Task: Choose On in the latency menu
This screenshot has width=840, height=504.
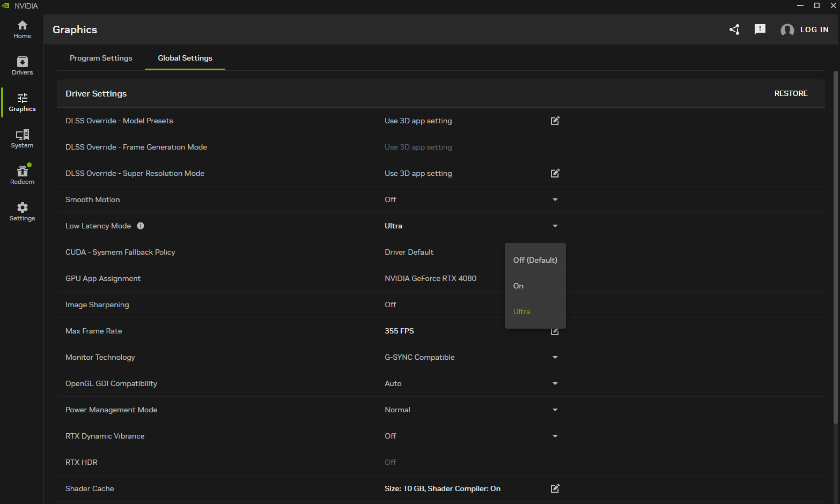Action: click(x=535, y=286)
